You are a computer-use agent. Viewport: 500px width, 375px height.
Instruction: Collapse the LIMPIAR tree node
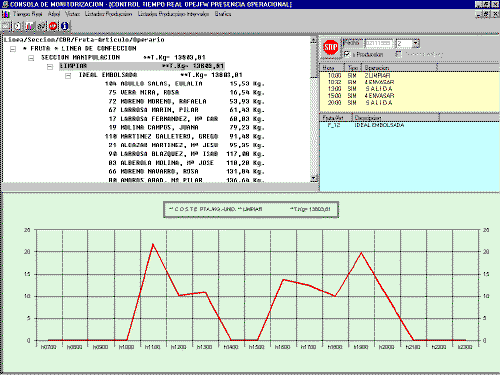[x=50, y=67]
